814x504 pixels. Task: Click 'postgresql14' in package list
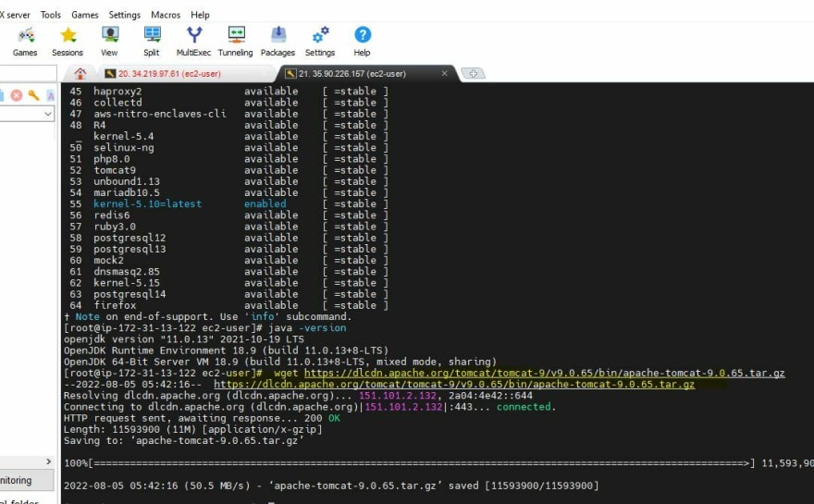coord(129,294)
